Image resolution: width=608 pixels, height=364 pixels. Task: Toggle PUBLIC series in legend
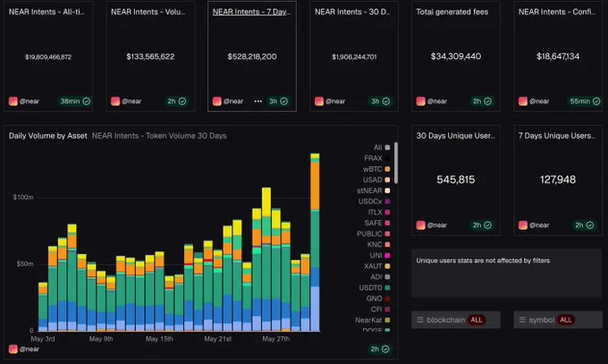[374, 233]
